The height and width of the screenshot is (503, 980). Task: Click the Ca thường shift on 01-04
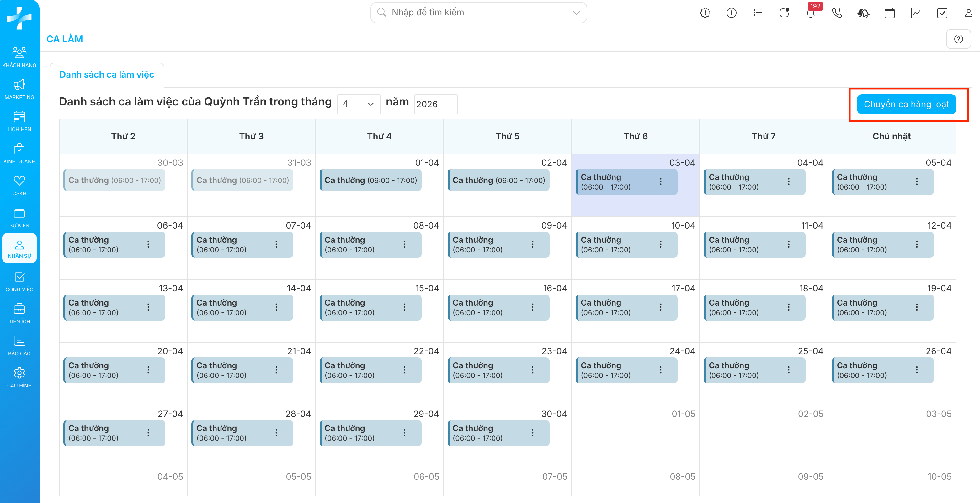pyautogui.click(x=370, y=180)
